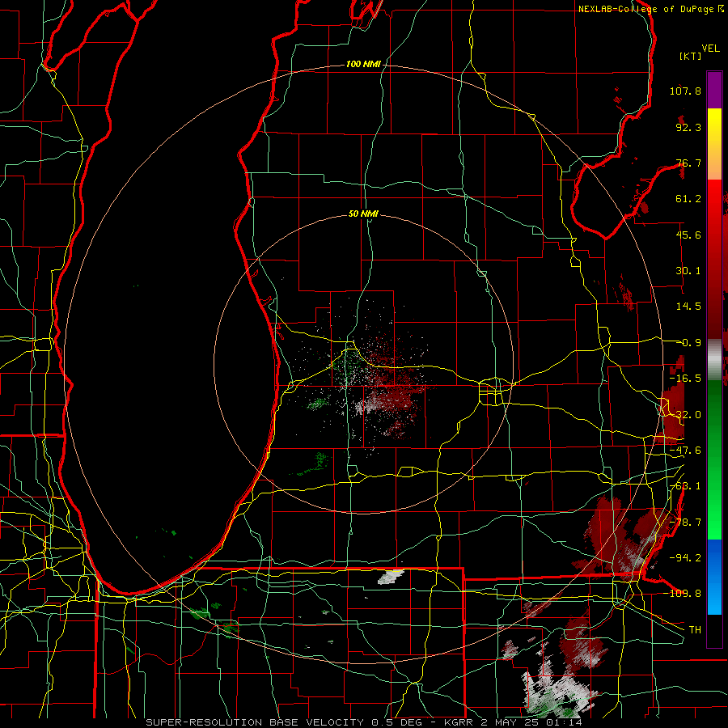Click the -0.9 legend value
The image size is (728, 728).
(689, 343)
